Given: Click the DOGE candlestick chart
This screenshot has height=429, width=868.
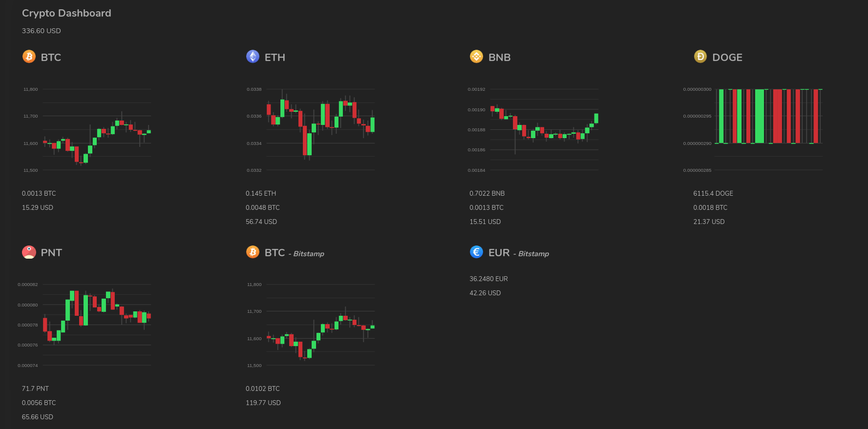Looking at the screenshot, I should pyautogui.click(x=754, y=130).
